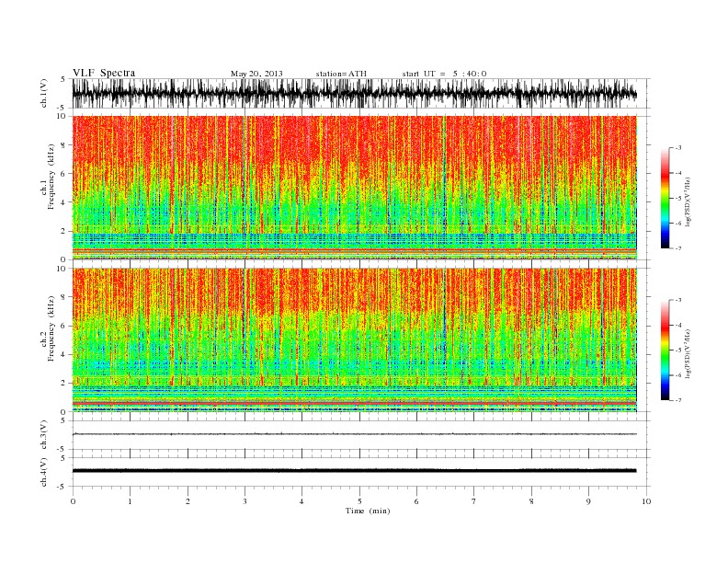Click the ch.1 spectrogram colorbar

[665, 199]
